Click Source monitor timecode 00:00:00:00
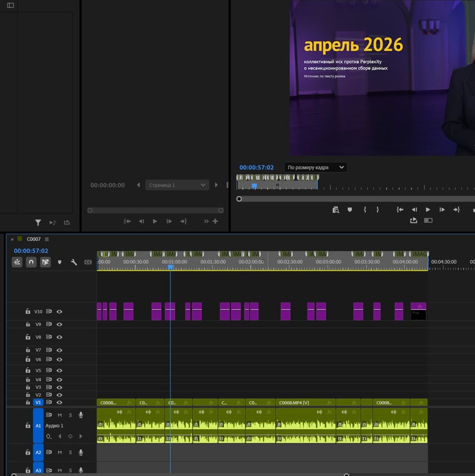The height and width of the screenshot is (476, 475). (x=107, y=185)
